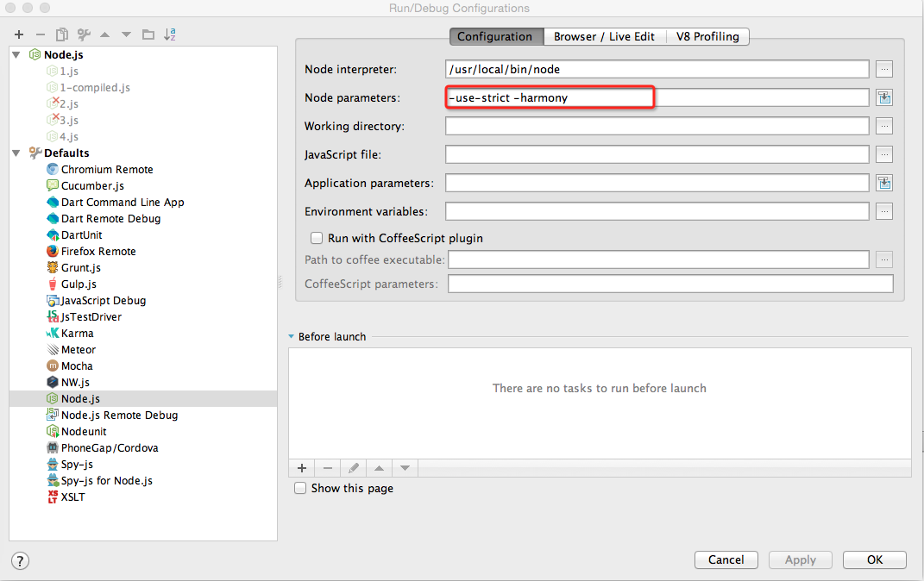This screenshot has width=924, height=581.
Task: Collapse the Before launch section
Action: pyautogui.click(x=291, y=337)
